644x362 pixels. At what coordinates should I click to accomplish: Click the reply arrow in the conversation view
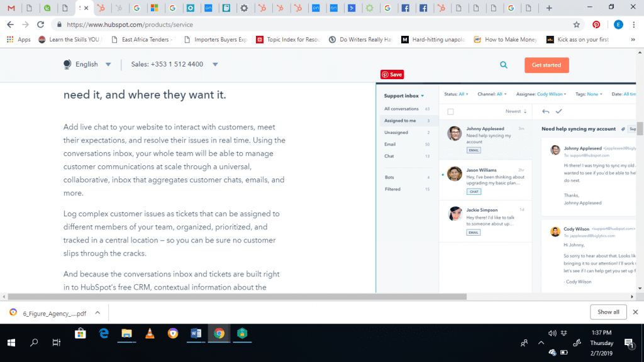547,111
